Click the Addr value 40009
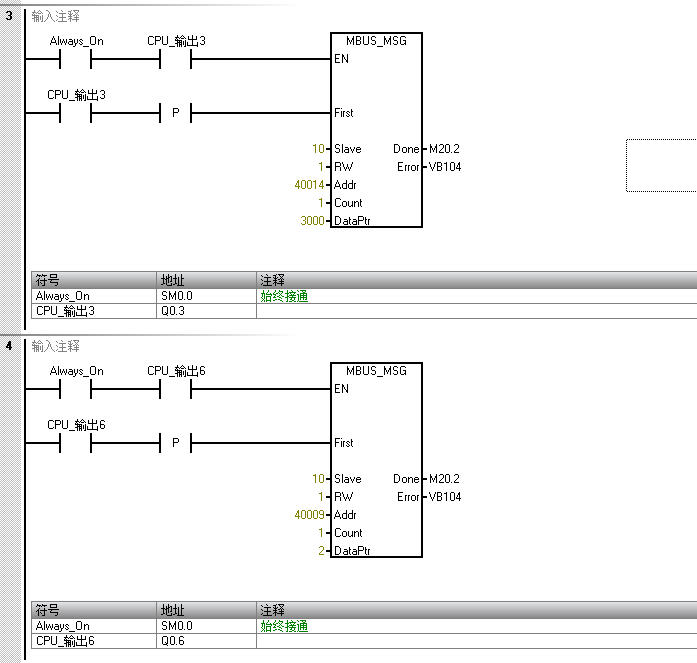 [310, 515]
